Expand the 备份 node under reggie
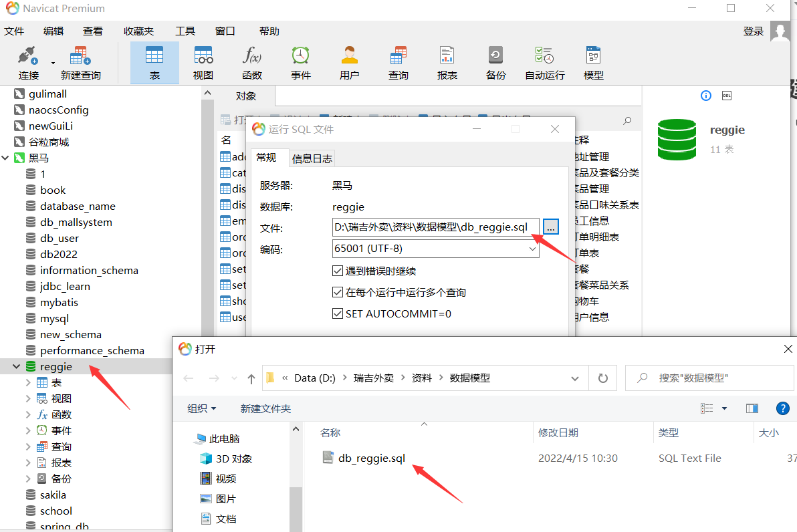Viewport: 797px width, 532px height. (x=29, y=479)
